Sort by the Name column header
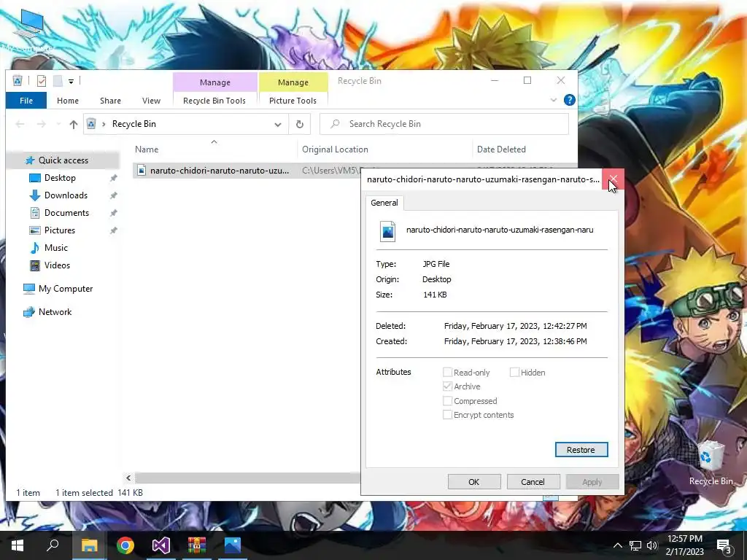 [147, 149]
